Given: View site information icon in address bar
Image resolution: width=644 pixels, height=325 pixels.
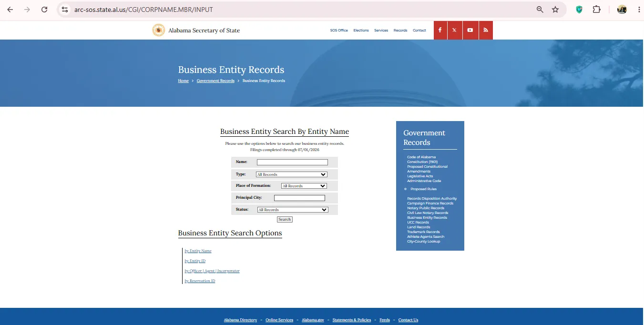Looking at the screenshot, I should point(65,10).
